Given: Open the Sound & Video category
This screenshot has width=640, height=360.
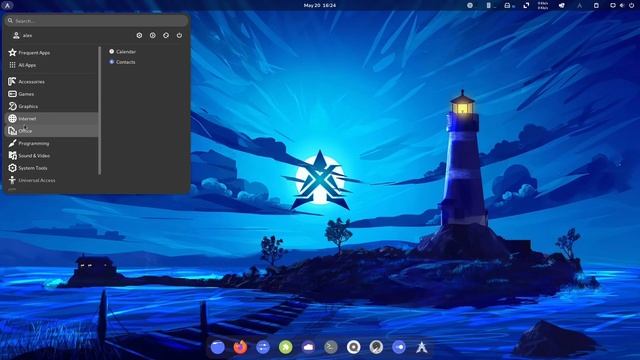Looking at the screenshot, I should (52, 156).
